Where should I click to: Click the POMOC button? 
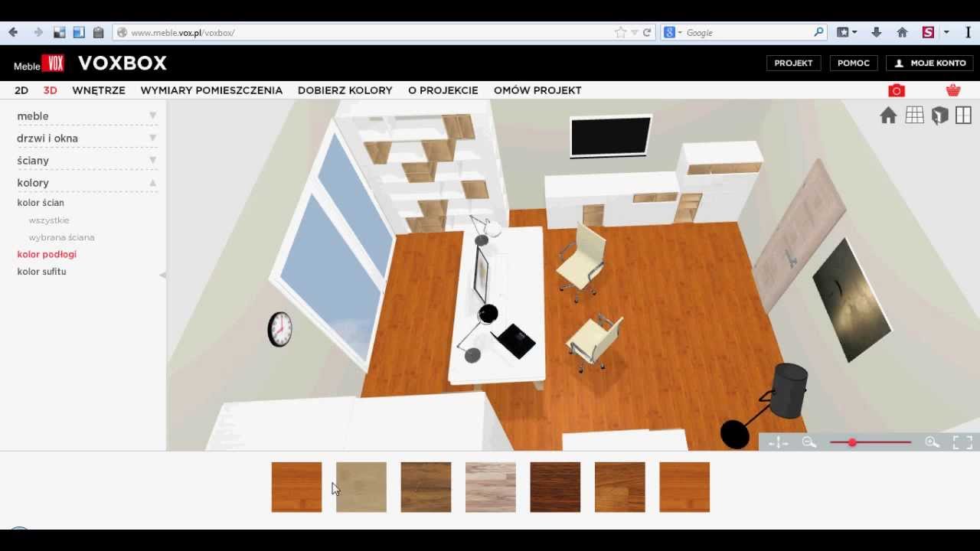click(853, 63)
